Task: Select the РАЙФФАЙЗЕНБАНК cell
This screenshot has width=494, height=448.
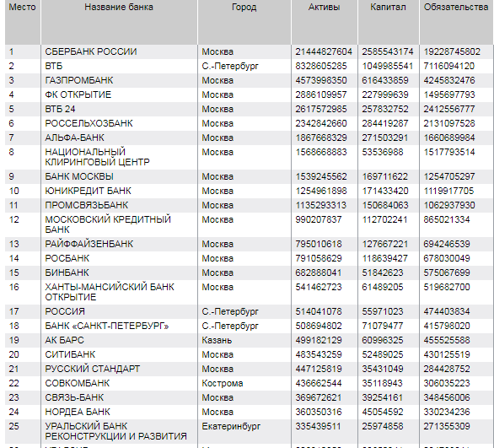Action: pos(89,244)
